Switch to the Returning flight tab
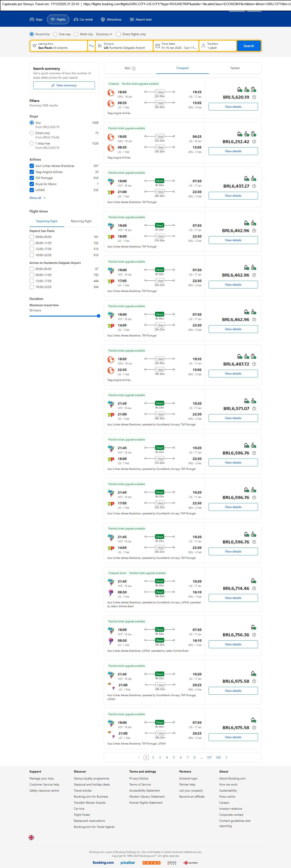 click(x=81, y=221)
